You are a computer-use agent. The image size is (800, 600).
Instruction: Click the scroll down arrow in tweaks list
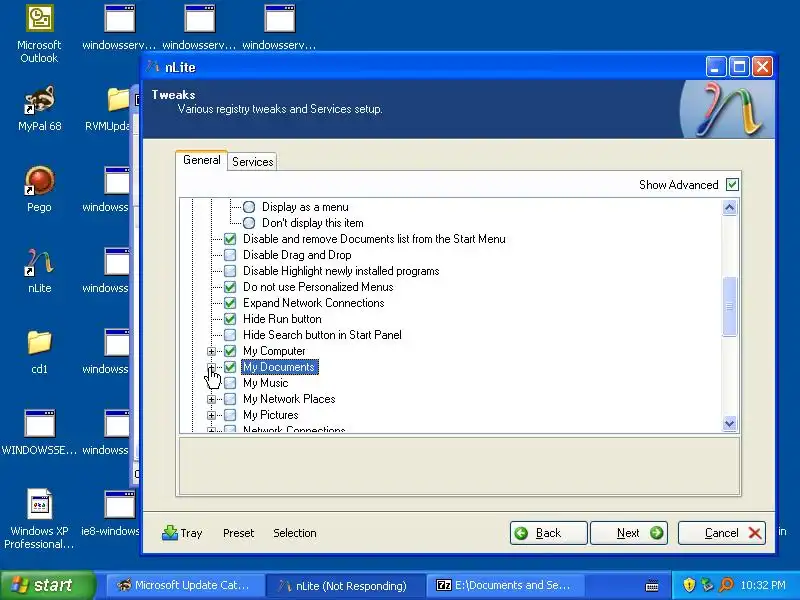click(x=730, y=423)
